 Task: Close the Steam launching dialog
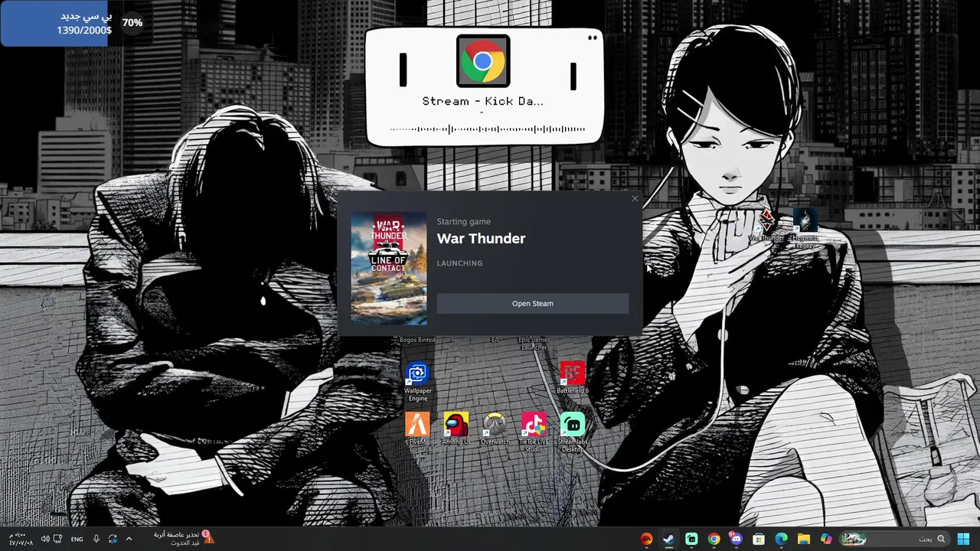pos(634,199)
